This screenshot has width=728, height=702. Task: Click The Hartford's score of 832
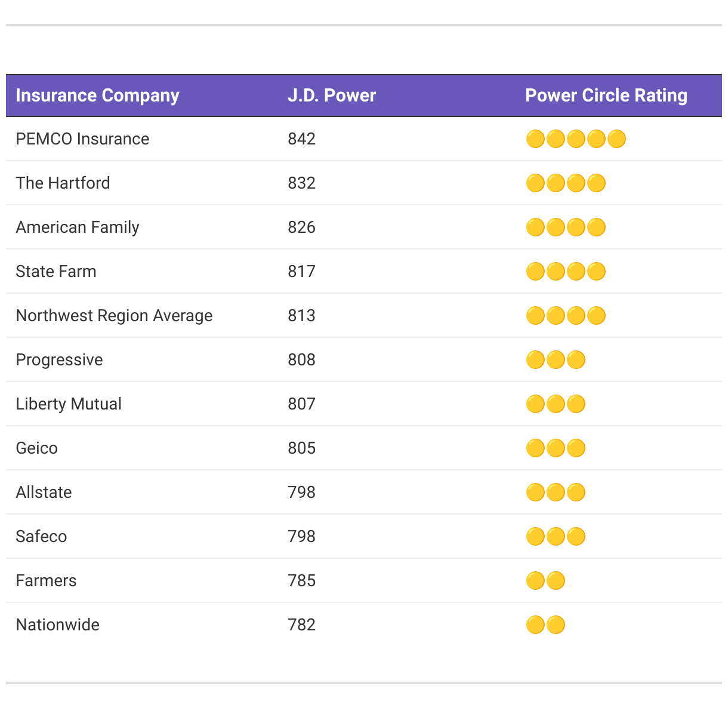[x=301, y=183]
